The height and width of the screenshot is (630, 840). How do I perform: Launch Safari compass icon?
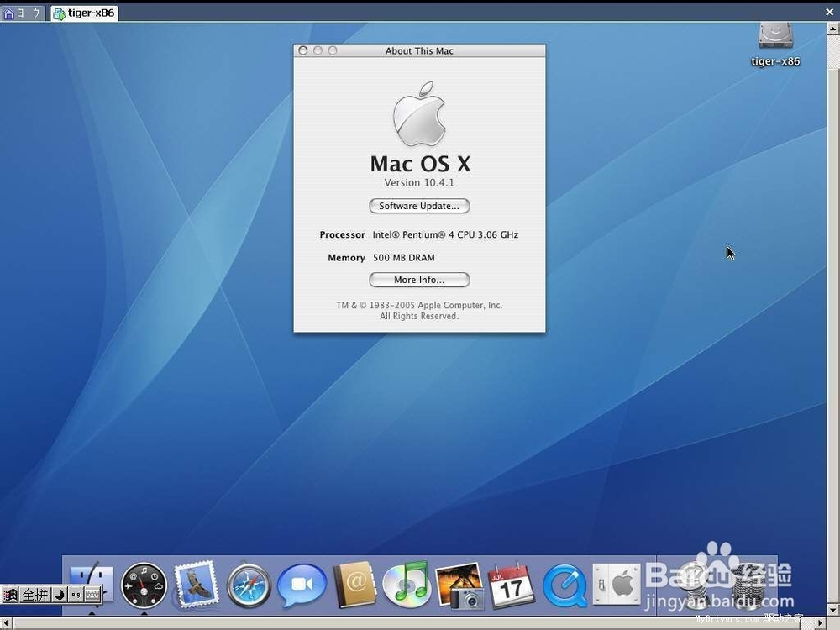(x=248, y=585)
